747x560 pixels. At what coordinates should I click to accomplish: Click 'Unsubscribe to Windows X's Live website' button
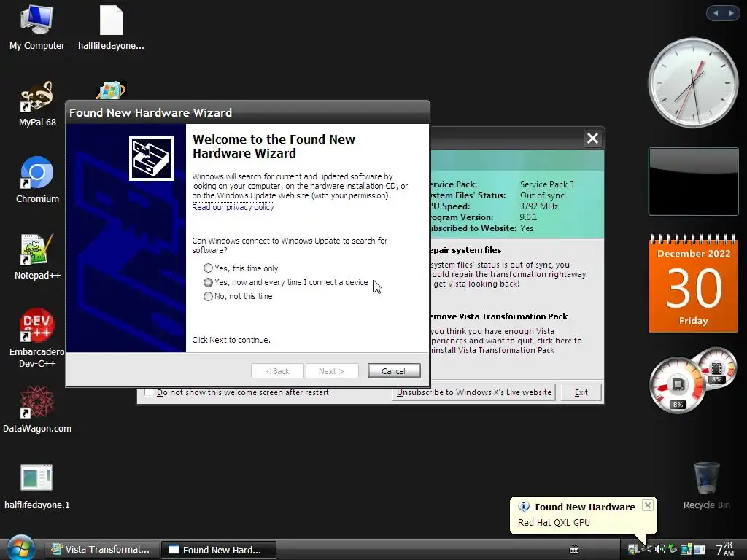[474, 392]
